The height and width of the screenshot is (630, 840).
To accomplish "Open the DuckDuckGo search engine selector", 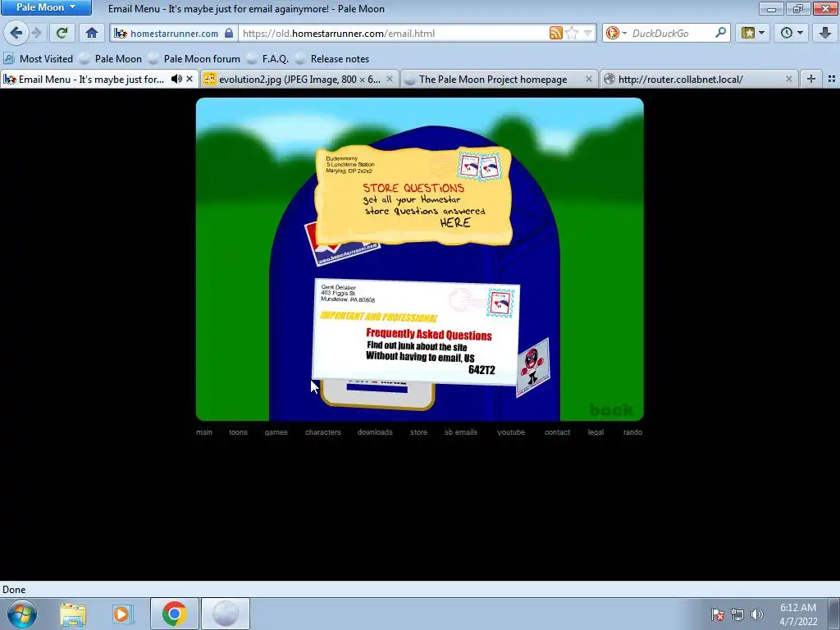I will [615, 33].
